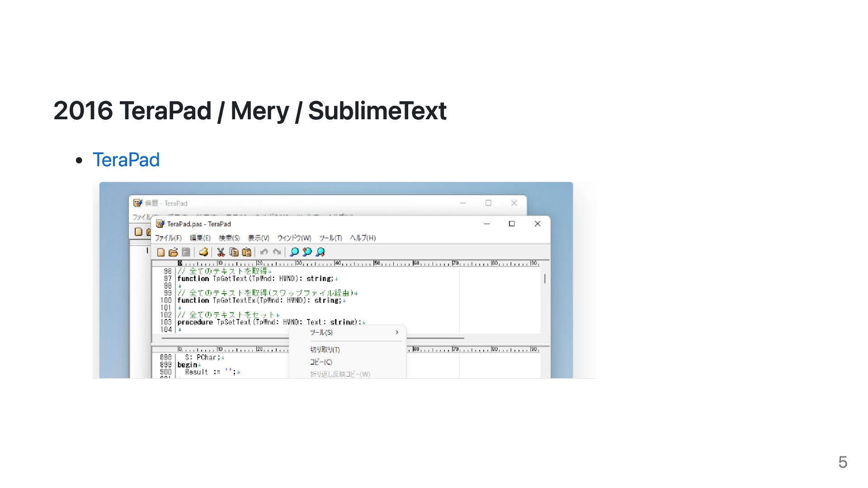Click the Cut scissors icon

coord(221,252)
